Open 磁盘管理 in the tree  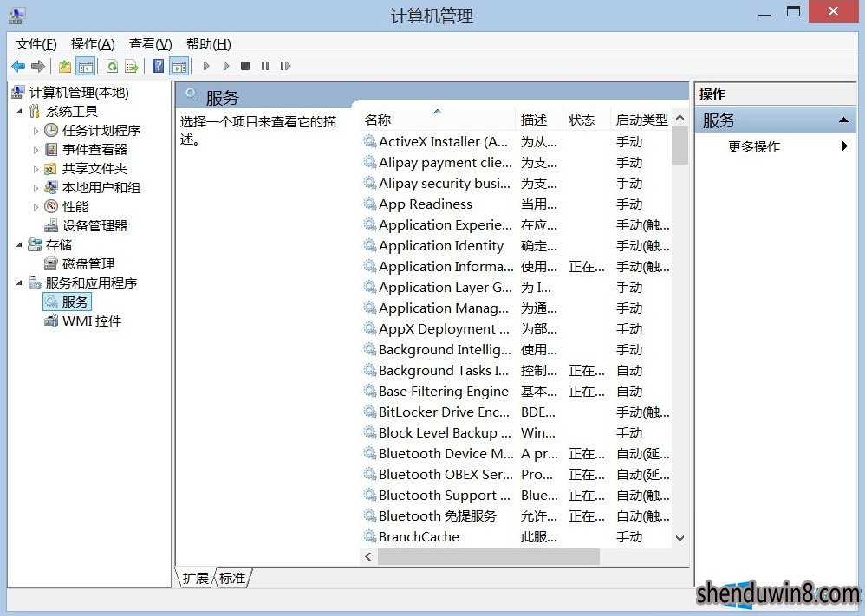click(x=88, y=264)
